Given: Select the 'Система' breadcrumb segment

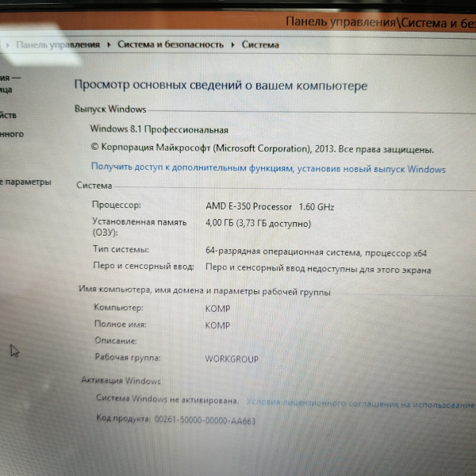Looking at the screenshot, I should 260,45.
